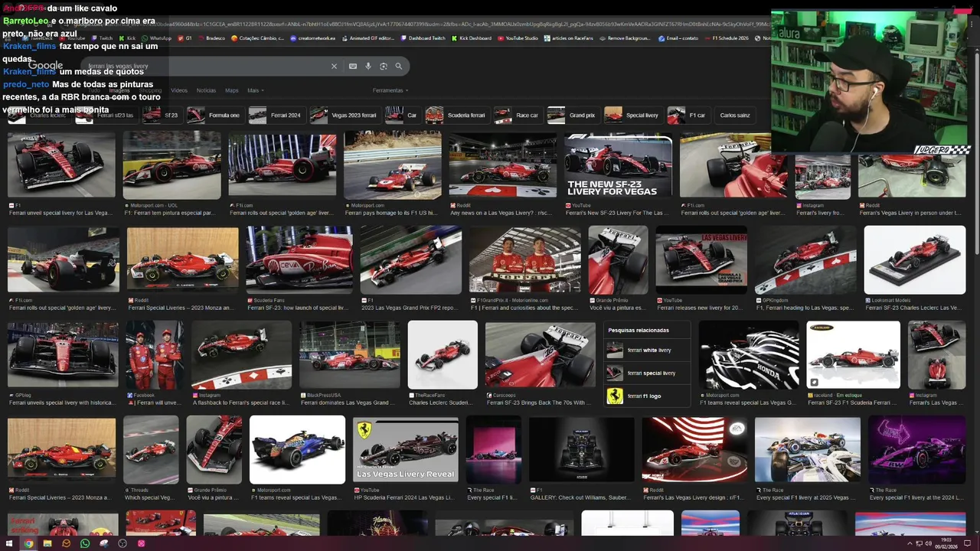980x551 pixels.
Task: Open the raceland Ferrari SF-23 model thumbnail
Action: tap(853, 355)
